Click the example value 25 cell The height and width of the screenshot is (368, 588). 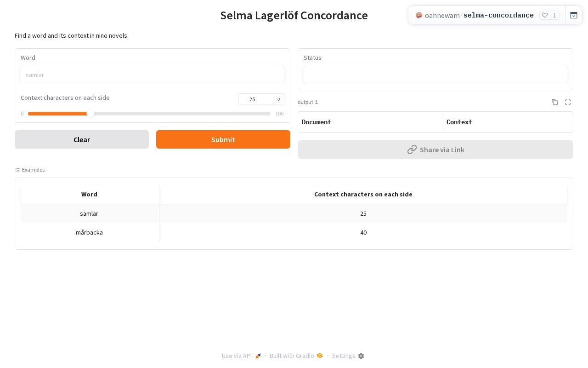[x=363, y=213]
